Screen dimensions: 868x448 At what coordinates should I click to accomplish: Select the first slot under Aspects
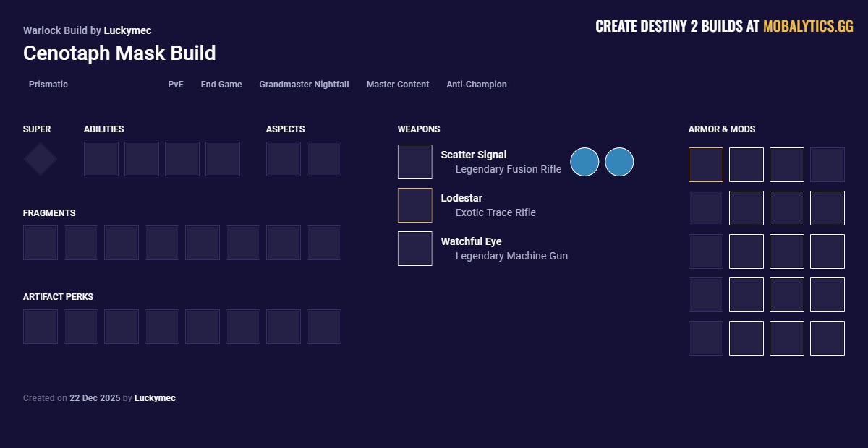(x=284, y=159)
